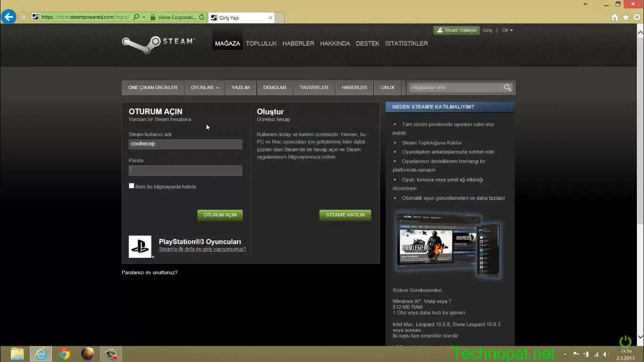Click the address bar search magnifier icon
Viewport: 644px width, 362px height.
coord(136,17)
